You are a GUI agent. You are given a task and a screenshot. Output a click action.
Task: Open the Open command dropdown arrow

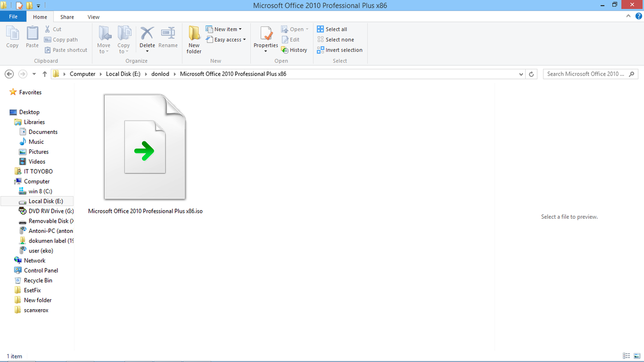(307, 29)
